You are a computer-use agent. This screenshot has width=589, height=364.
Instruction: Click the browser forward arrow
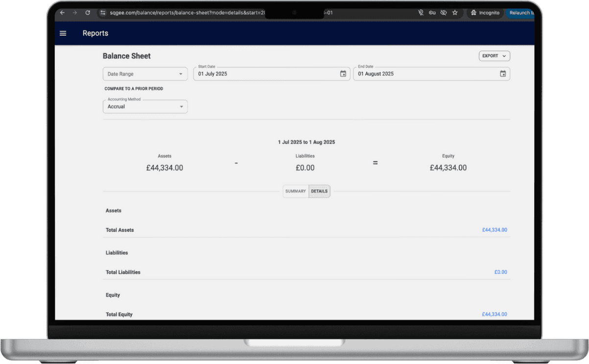[x=75, y=13]
